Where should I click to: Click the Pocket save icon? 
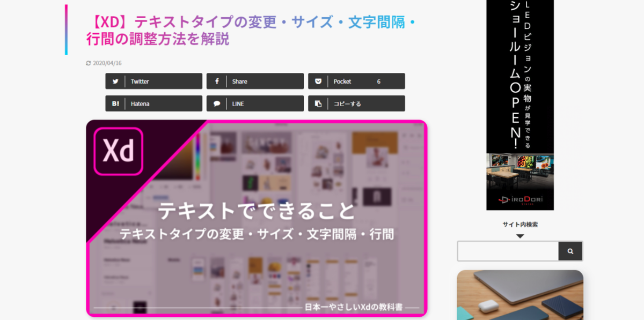(x=318, y=81)
